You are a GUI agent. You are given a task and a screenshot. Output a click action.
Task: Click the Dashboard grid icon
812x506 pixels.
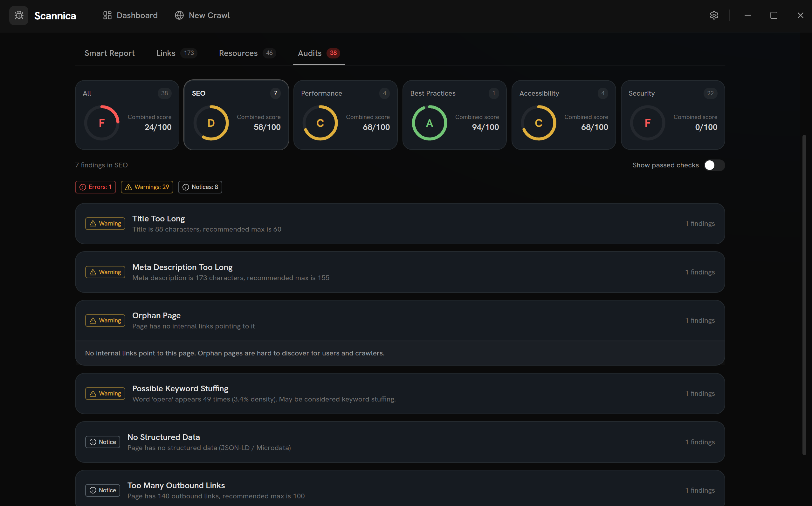[107, 15]
